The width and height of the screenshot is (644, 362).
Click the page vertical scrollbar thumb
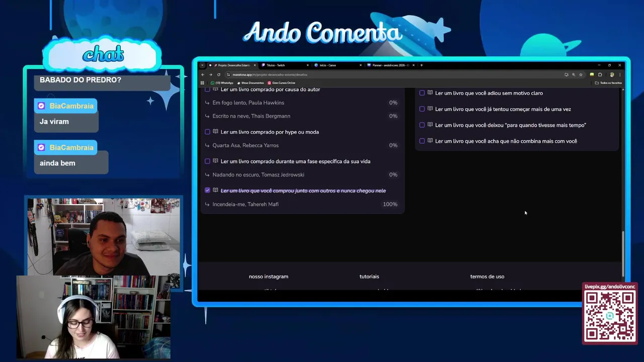[x=623, y=253]
